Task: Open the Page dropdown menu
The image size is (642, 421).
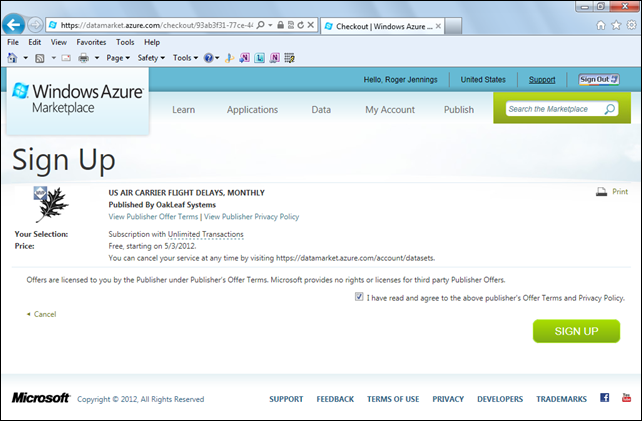Action: point(118,58)
